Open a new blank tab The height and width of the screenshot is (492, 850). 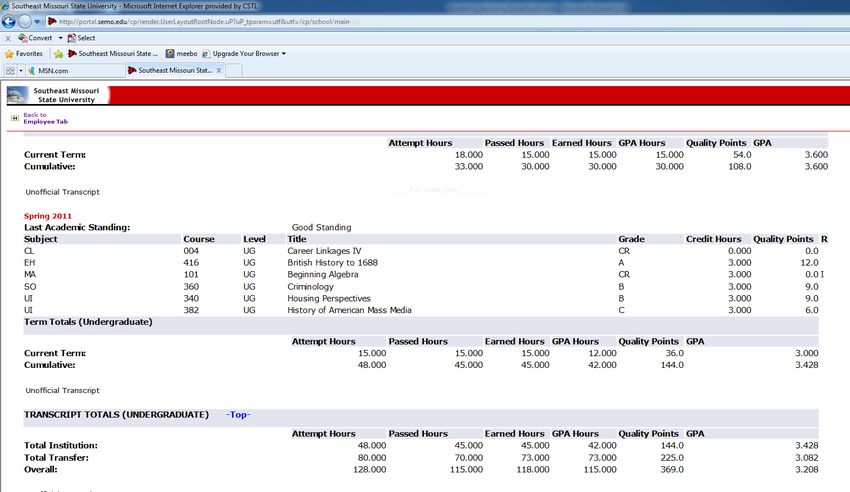(234, 70)
